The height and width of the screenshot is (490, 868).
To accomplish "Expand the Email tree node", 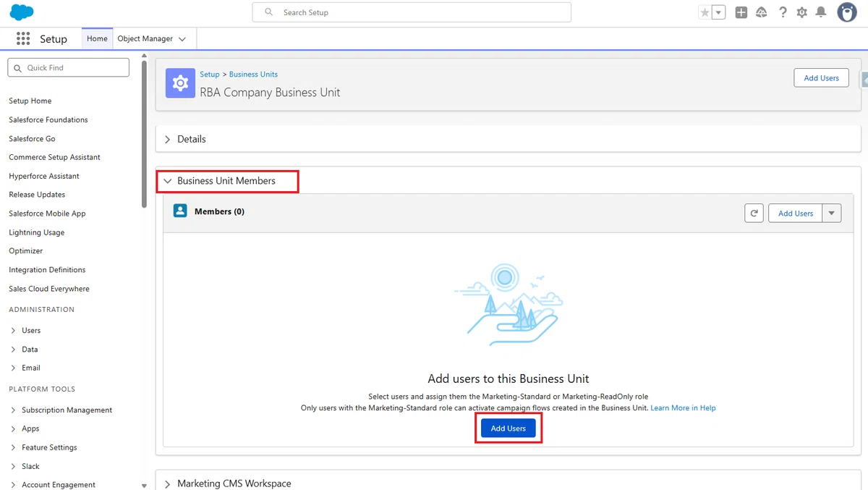I will 14,368.
